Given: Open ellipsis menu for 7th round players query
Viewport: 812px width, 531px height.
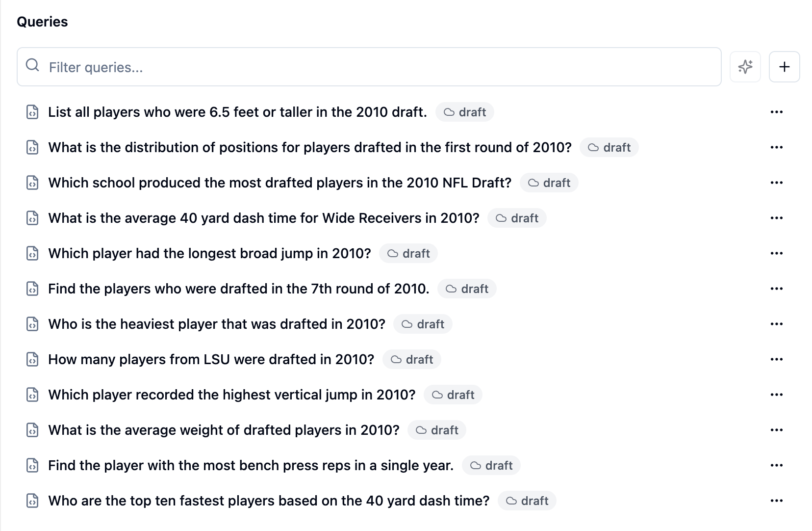Looking at the screenshot, I should [x=777, y=289].
